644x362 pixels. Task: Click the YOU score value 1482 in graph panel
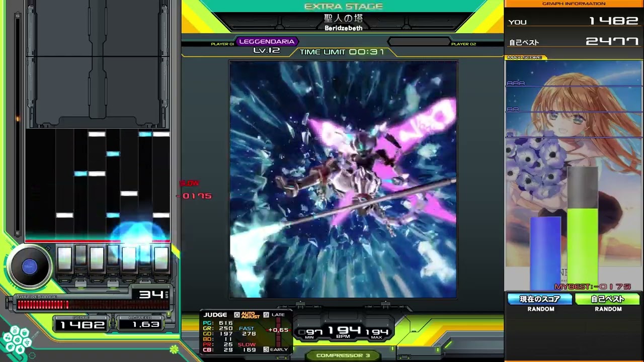pyautogui.click(x=613, y=21)
